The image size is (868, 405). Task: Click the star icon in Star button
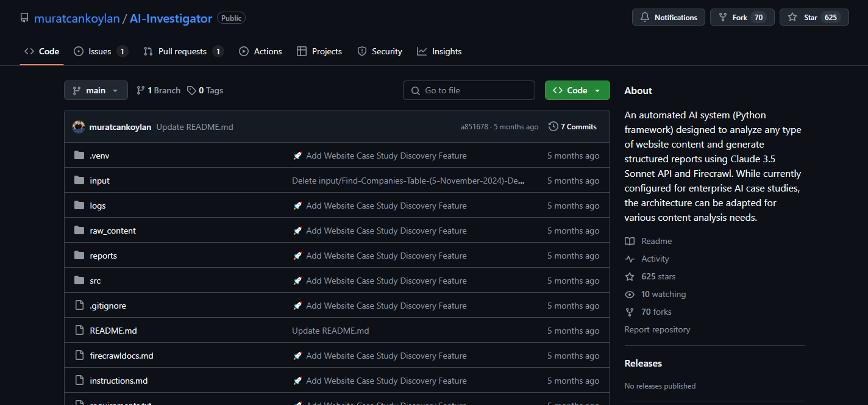[x=792, y=18]
